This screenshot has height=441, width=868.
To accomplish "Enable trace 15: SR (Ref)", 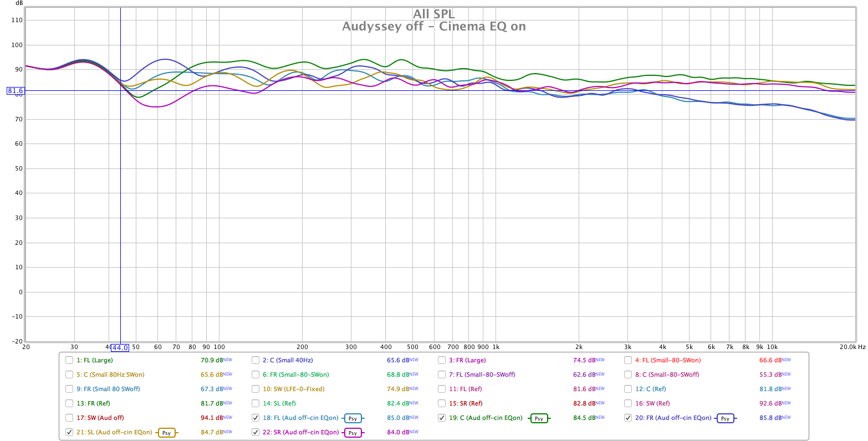I will pyautogui.click(x=442, y=403).
